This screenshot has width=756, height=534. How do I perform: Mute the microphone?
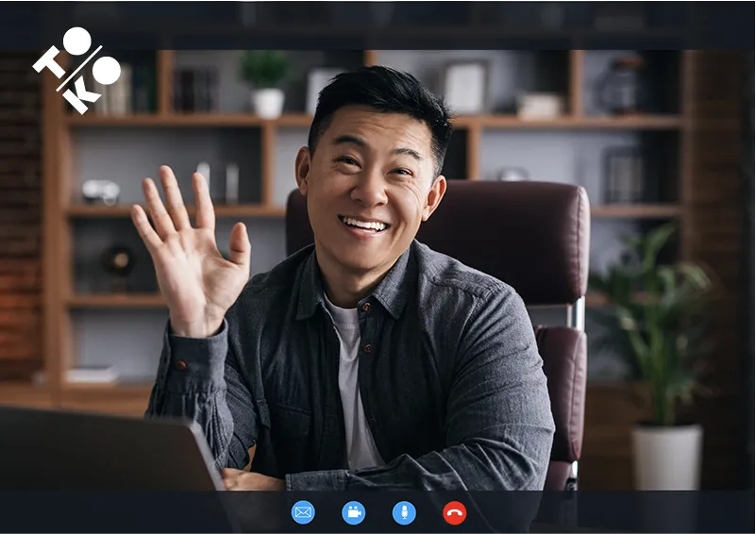404,512
